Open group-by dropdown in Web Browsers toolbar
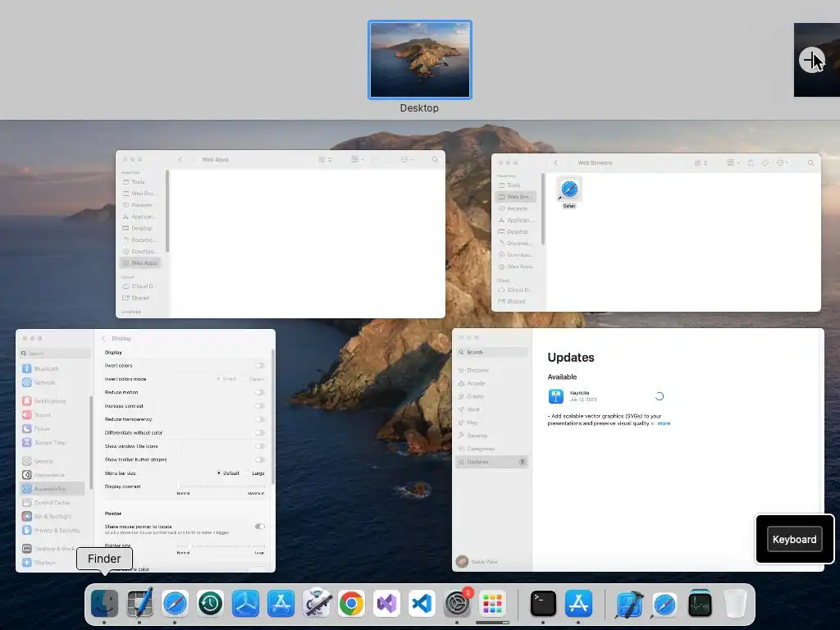The width and height of the screenshot is (840, 630). tap(733, 163)
